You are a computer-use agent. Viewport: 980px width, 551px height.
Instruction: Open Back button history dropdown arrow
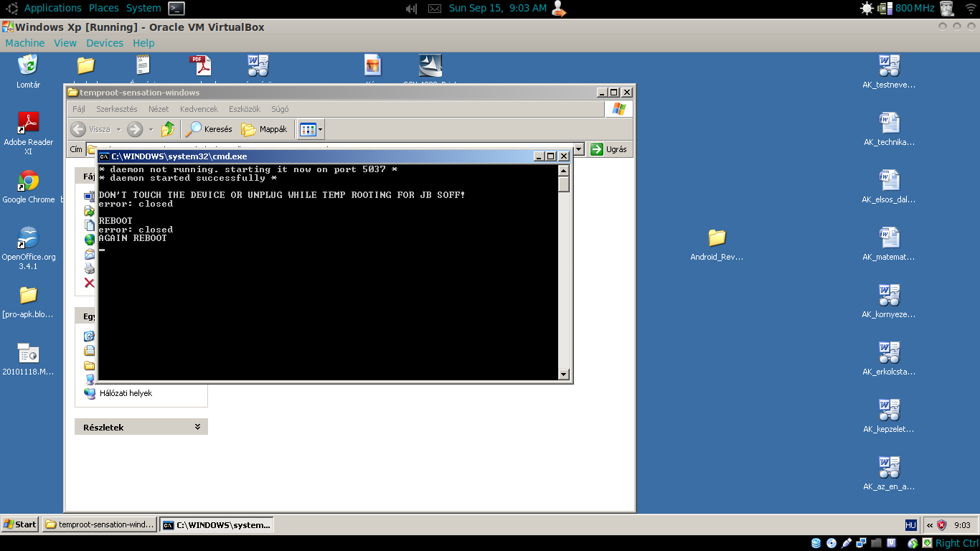(x=118, y=130)
